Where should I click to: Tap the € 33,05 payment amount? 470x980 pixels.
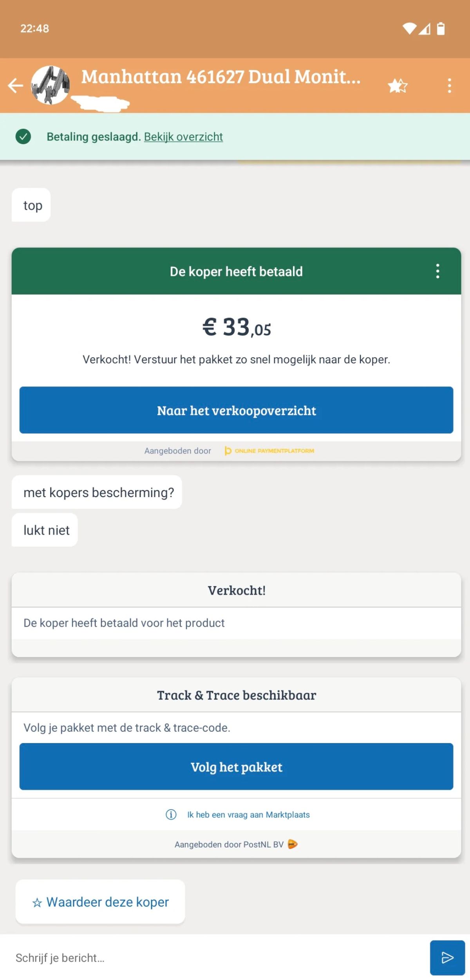pyautogui.click(x=237, y=327)
